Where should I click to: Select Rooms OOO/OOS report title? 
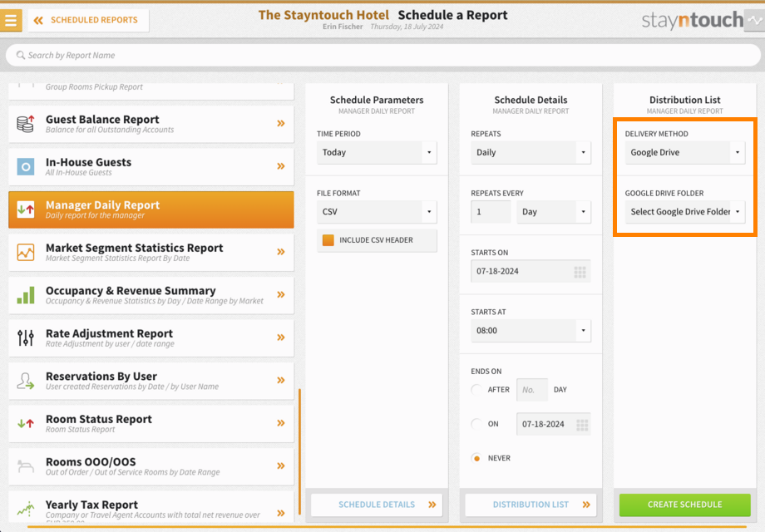91,462
